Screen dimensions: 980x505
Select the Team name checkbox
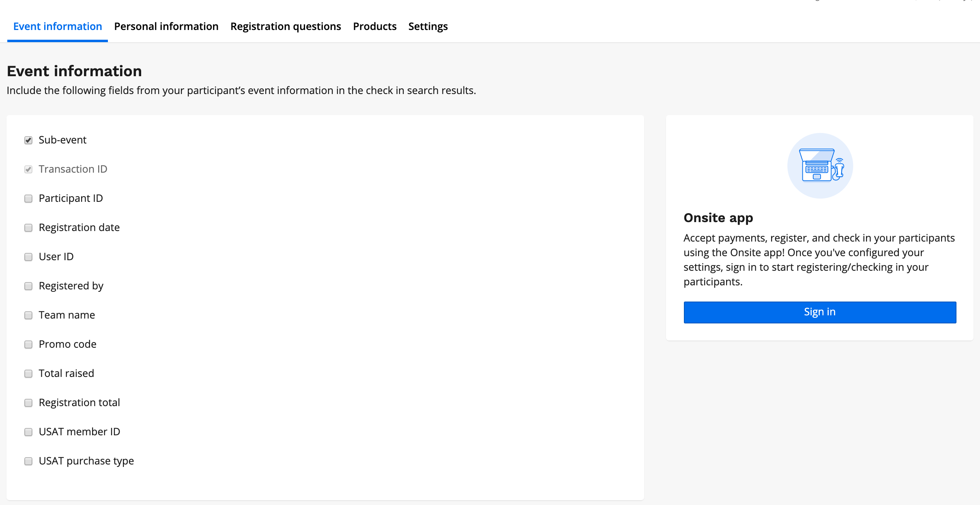28,315
